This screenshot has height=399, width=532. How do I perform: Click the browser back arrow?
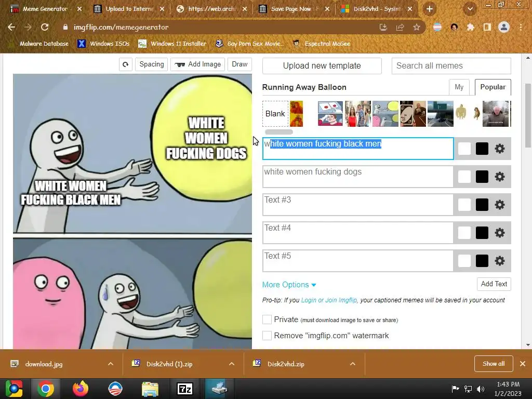11,27
